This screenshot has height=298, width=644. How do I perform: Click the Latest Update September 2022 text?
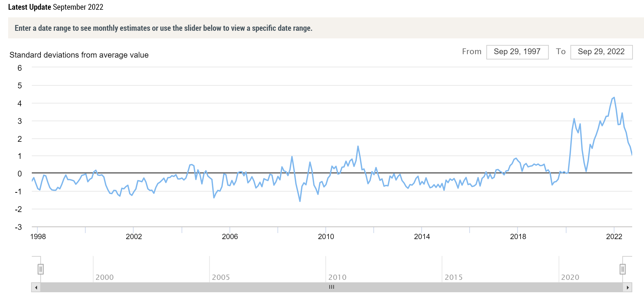[56, 7]
